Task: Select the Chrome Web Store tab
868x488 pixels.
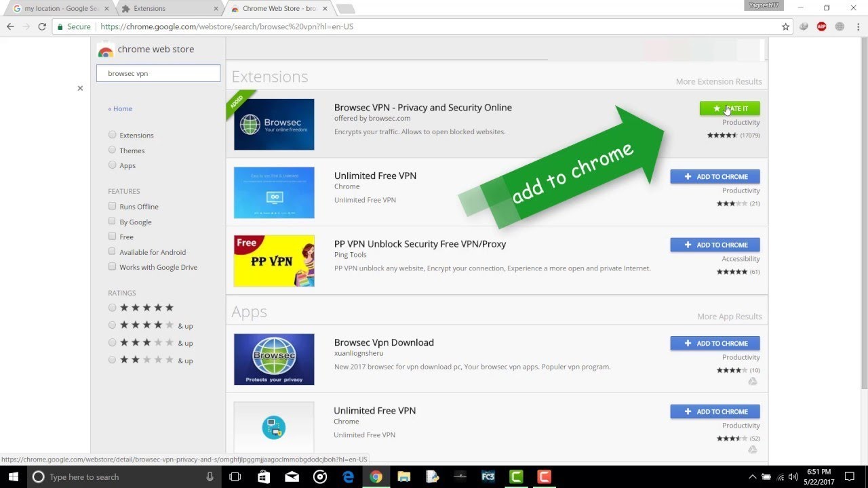Action: pyautogui.click(x=278, y=9)
